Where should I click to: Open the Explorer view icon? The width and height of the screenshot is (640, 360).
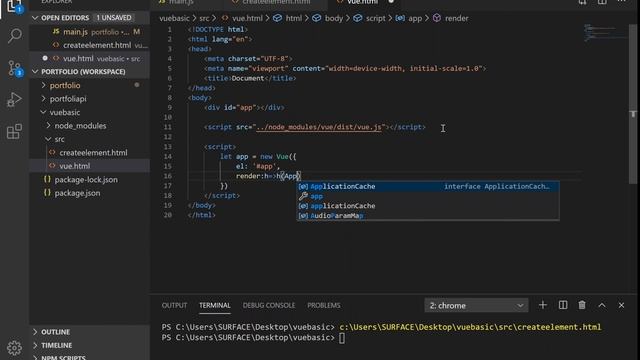[15, 6]
